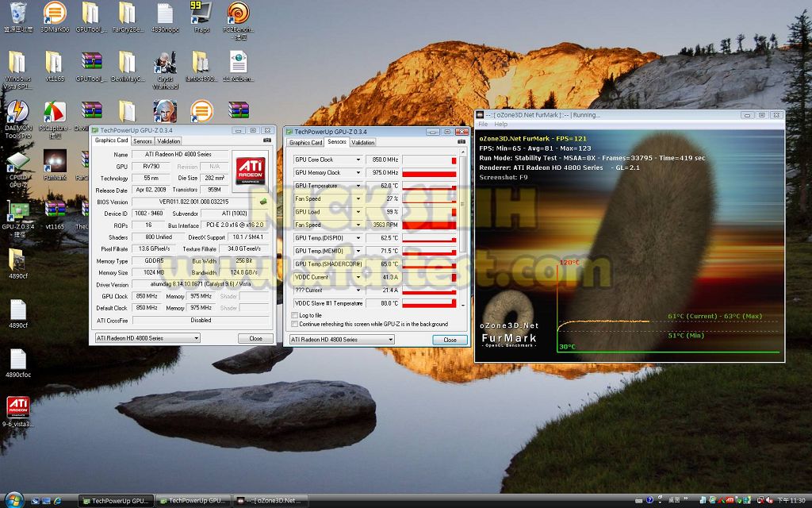Open the Crysis Warhead desktop shortcut
The width and height of the screenshot is (812, 508).
[x=165, y=63]
